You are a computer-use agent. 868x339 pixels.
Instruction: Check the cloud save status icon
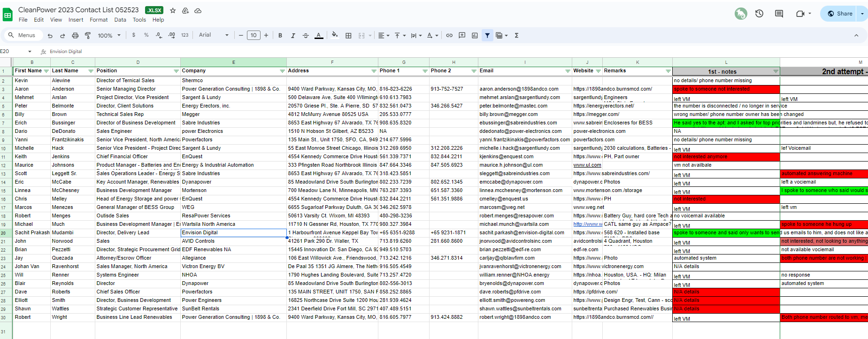[198, 10]
